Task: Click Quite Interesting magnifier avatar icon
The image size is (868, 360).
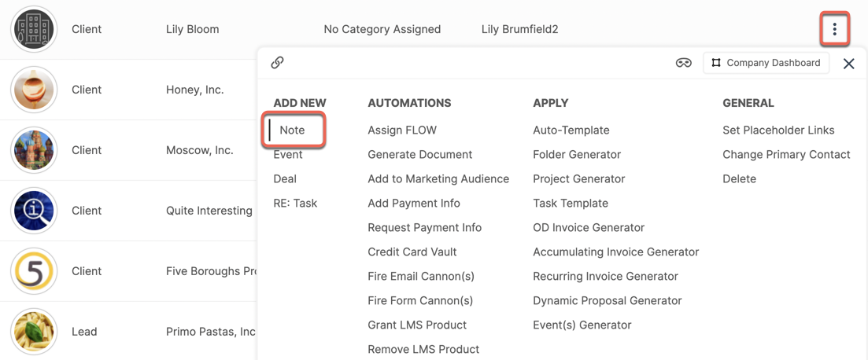Action: click(34, 211)
